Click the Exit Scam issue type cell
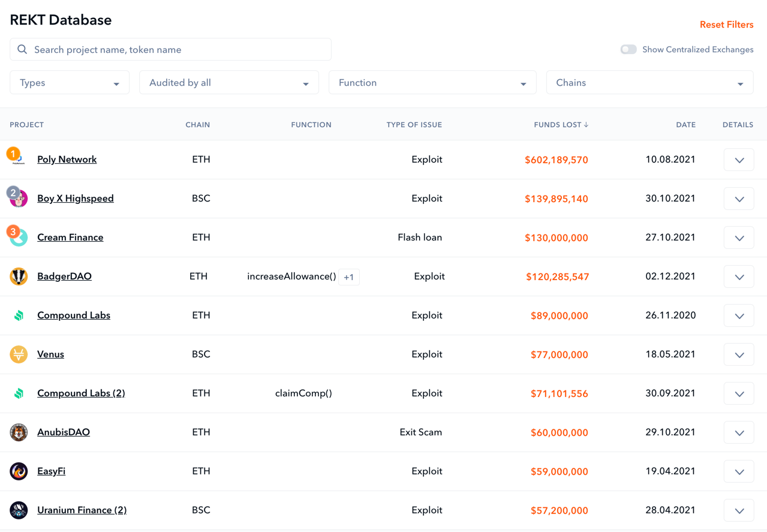The image size is (767, 532). [421, 432]
